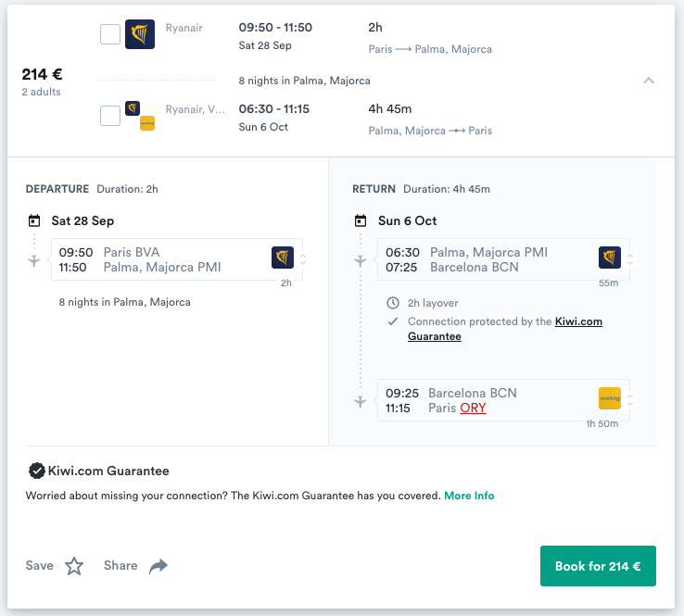Click the Share arrow icon
The image size is (684, 616).
point(158,566)
